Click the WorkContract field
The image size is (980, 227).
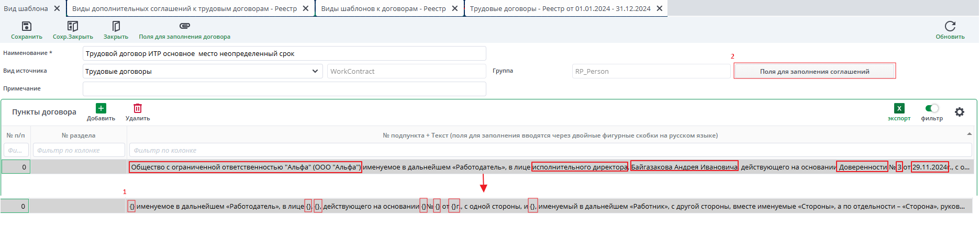[x=407, y=71]
